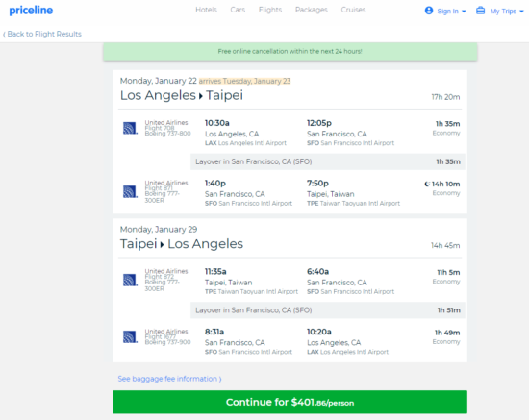
Task: Click the Sign In user profile icon
Action: pos(429,11)
